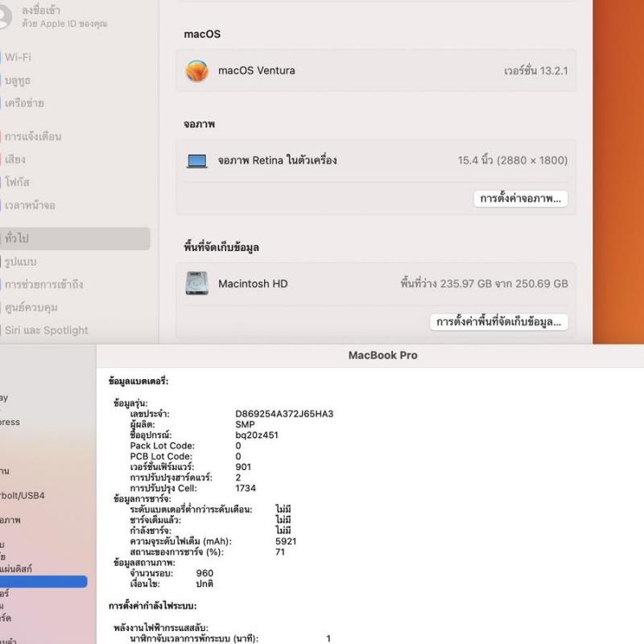The width and height of the screenshot is (644, 644).
Task: Click the macOS section heading
Action: 202,34
